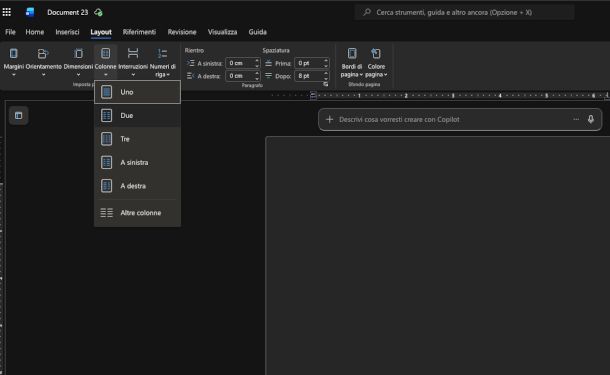Adjust the Prima spacing spinner
The image size is (610, 375).
click(326, 63)
